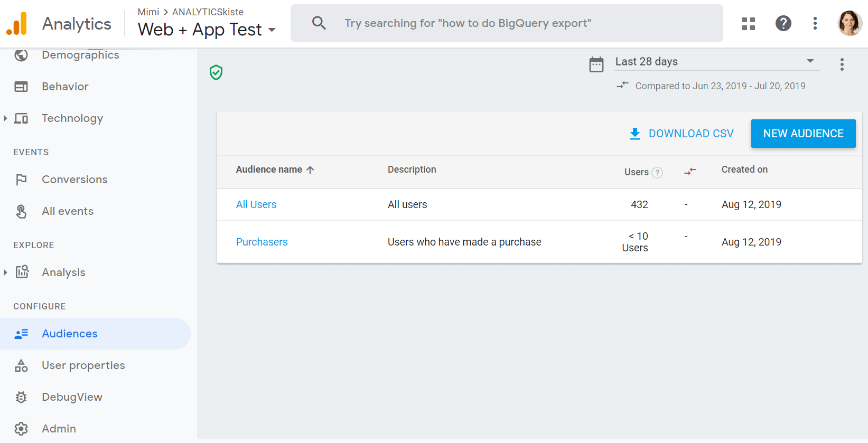Open the Google apps grid icon
Screen dimensions: 868x443
click(748, 24)
